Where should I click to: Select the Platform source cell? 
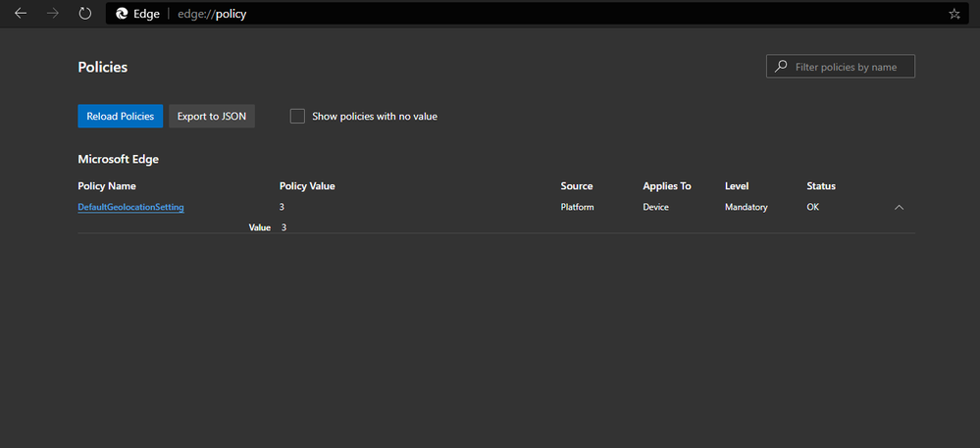pos(577,207)
